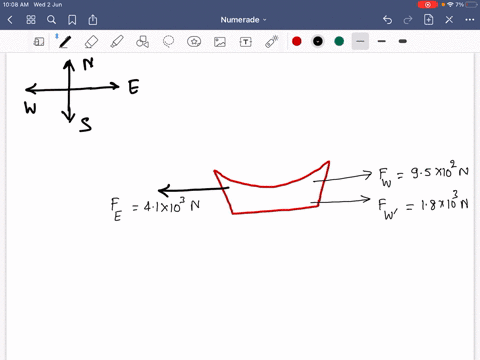
Task: Select the Lasso selection tool
Action: tap(168, 42)
